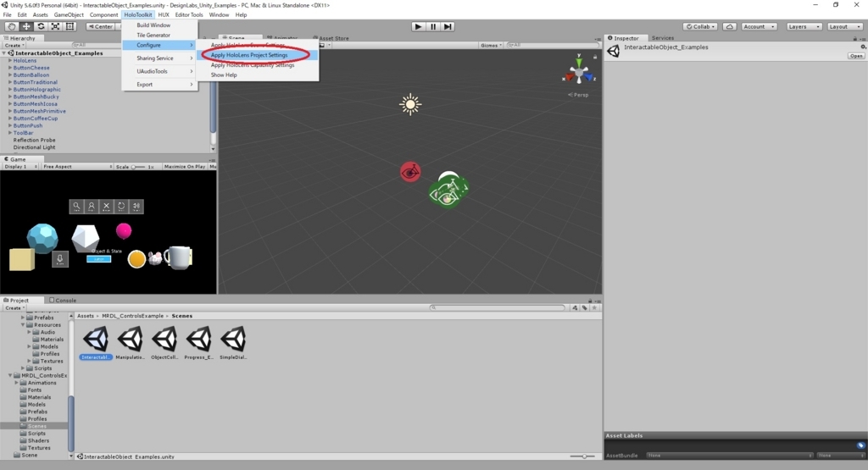The height and width of the screenshot is (470, 868).
Task: Select Directional Light in Hierarchy
Action: 34,147
